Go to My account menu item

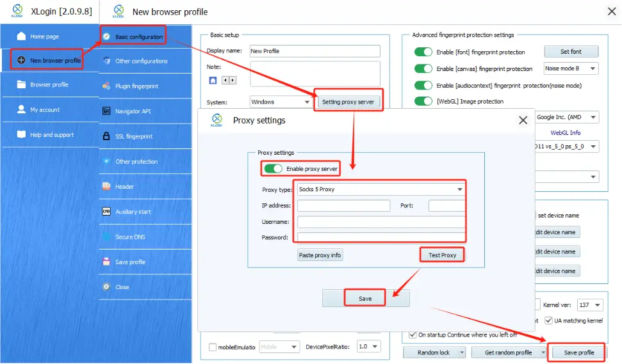point(44,110)
